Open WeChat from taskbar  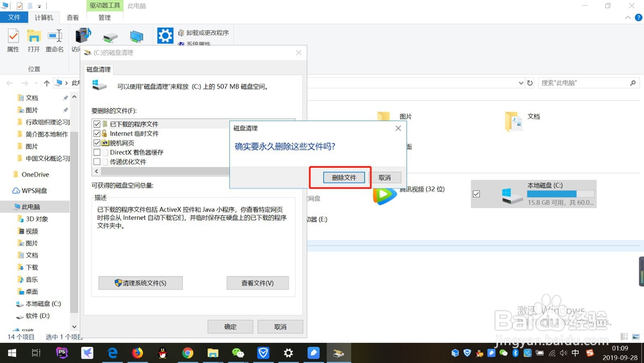238,353
